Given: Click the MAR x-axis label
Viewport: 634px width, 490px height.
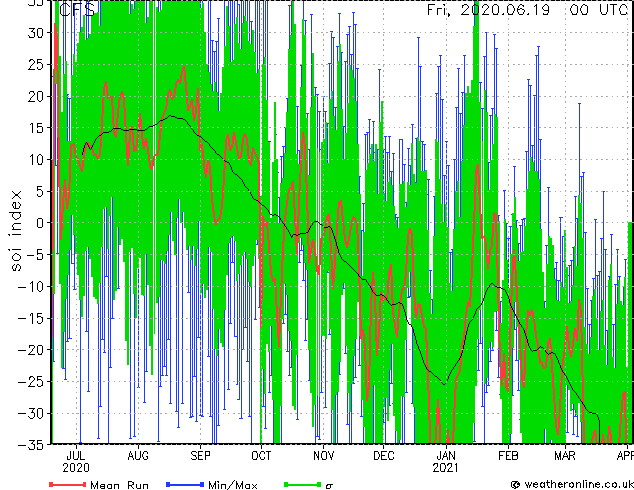Looking at the screenshot, I should tap(565, 456).
